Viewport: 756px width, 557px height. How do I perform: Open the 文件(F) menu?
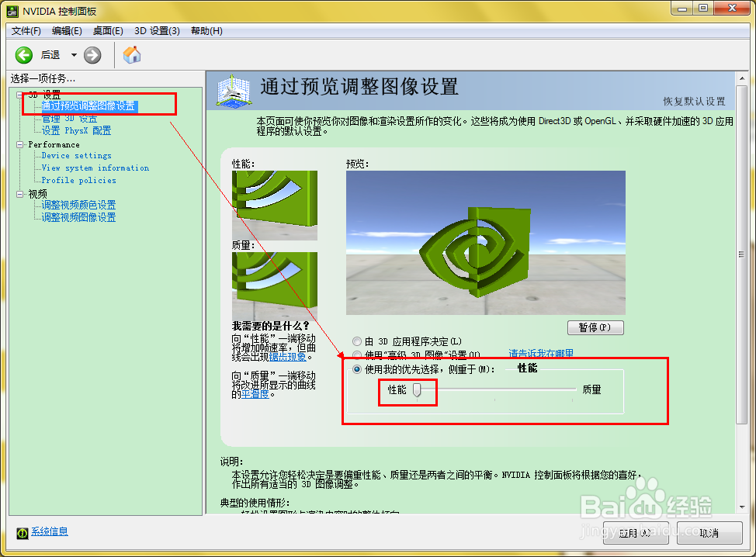(26, 31)
